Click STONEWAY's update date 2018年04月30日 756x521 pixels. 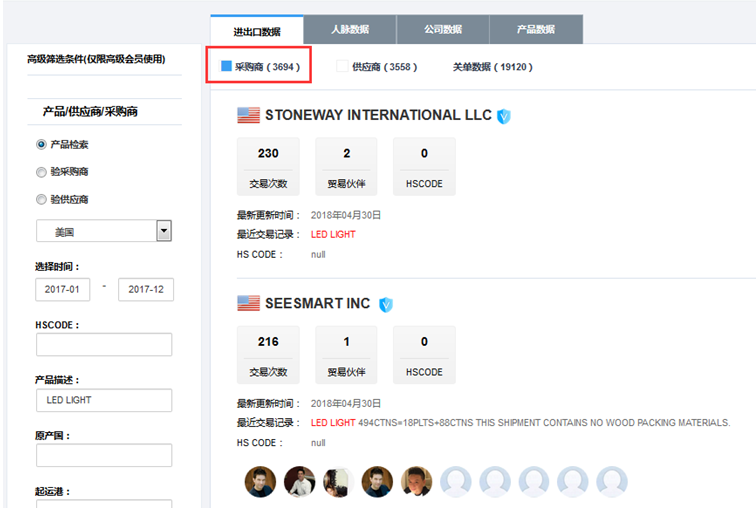coord(346,215)
